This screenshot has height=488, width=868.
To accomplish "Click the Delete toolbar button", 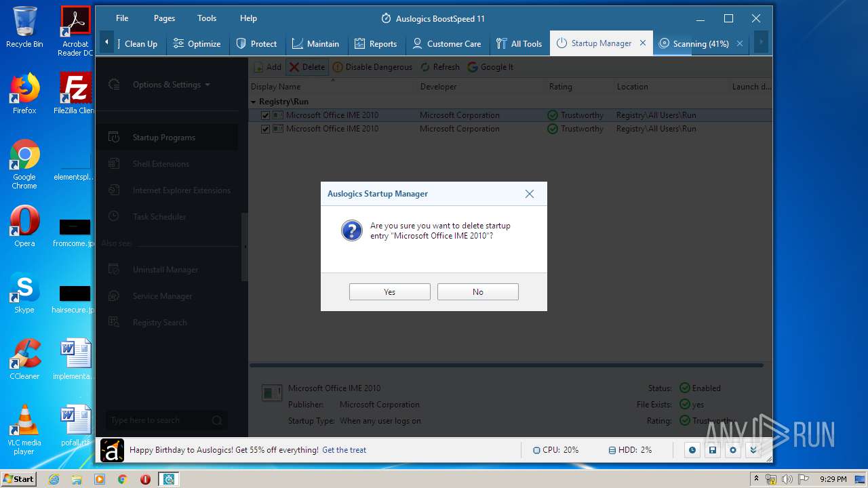I will click(307, 67).
